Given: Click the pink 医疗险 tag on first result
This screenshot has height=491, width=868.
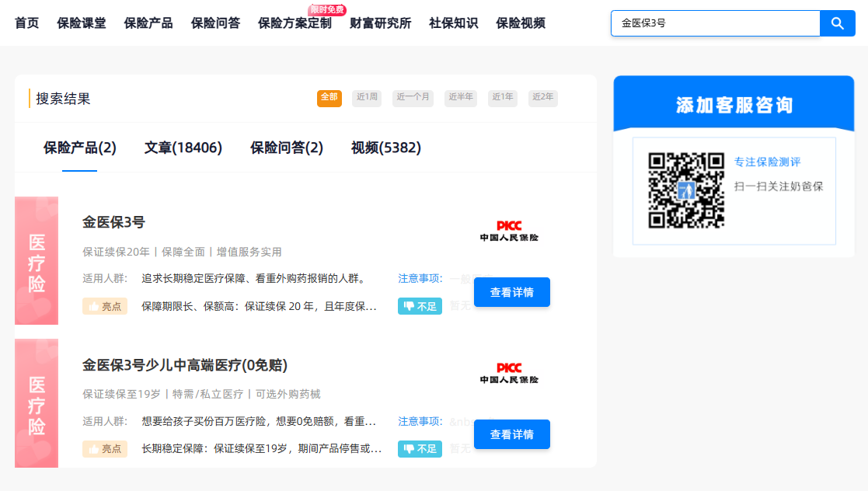Looking at the screenshot, I should click(37, 261).
